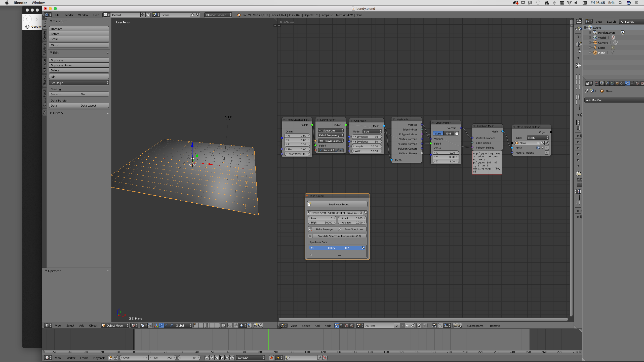
Task: Open the Blender Render engine dropdown
Action: (218, 15)
